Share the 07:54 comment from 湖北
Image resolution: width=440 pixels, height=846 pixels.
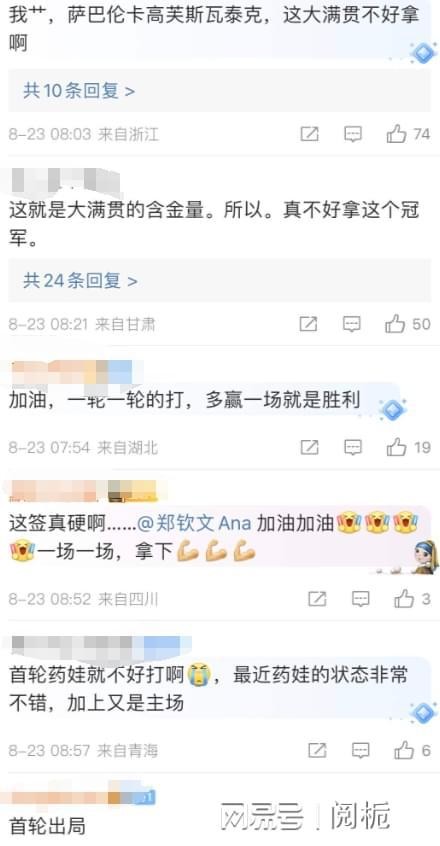tap(309, 447)
